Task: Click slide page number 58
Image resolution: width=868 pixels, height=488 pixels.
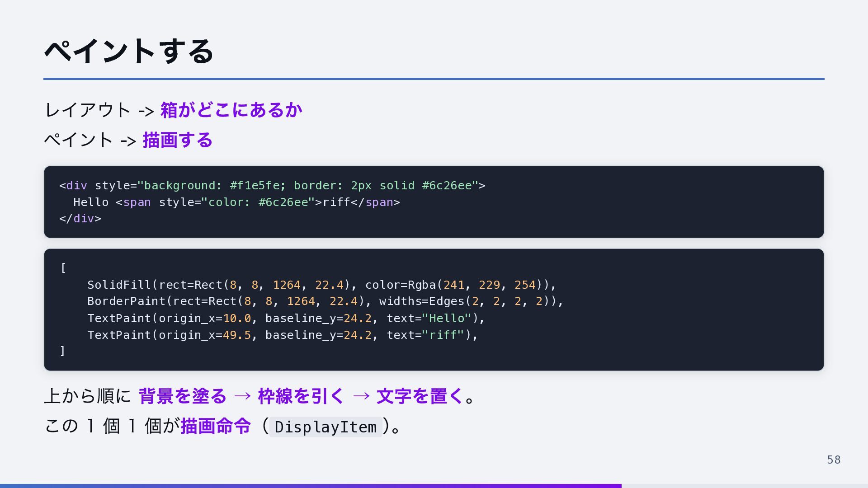Action: 834,460
